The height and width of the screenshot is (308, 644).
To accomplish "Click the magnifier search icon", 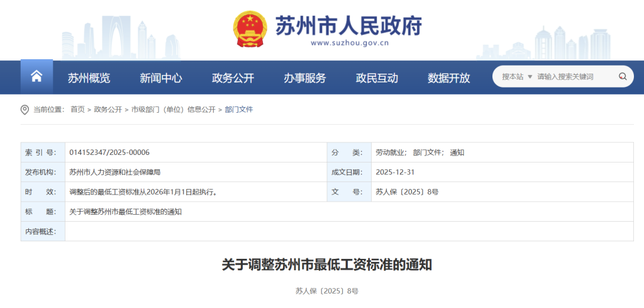I will coord(623,76).
